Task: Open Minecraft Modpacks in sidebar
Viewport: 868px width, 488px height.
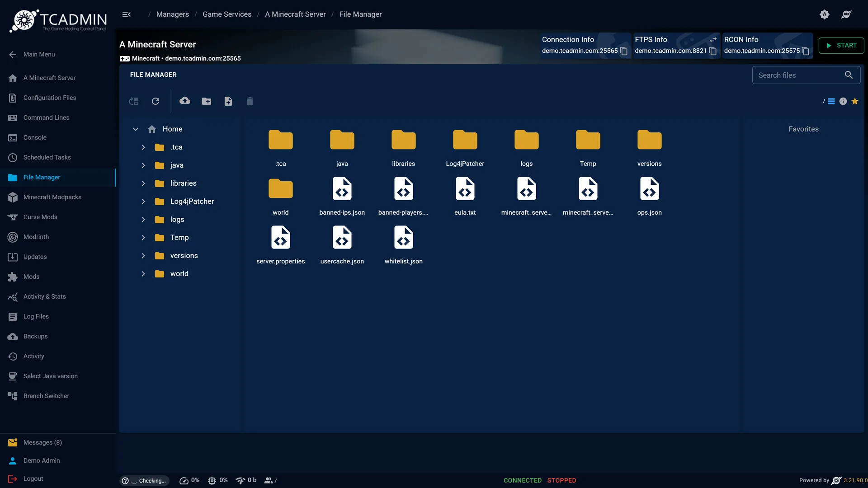Action: tap(58, 197)
